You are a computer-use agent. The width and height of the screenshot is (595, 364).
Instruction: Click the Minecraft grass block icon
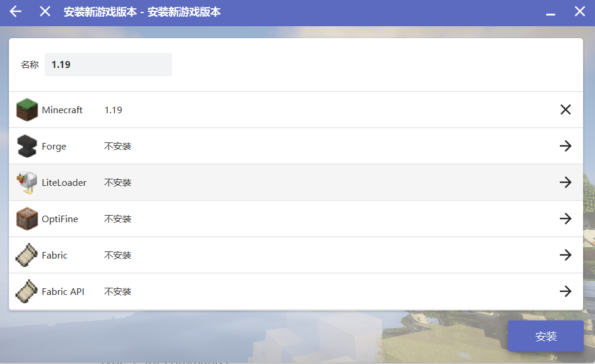pos(27,110)
